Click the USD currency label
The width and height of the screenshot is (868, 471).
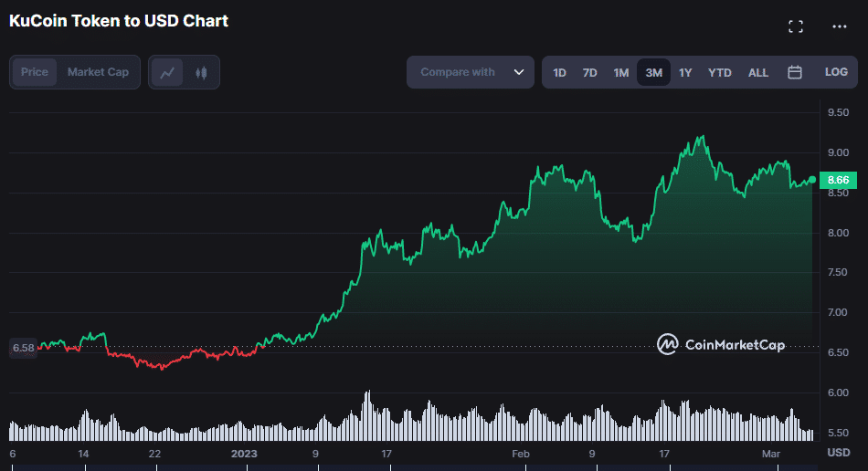(838, 453)
